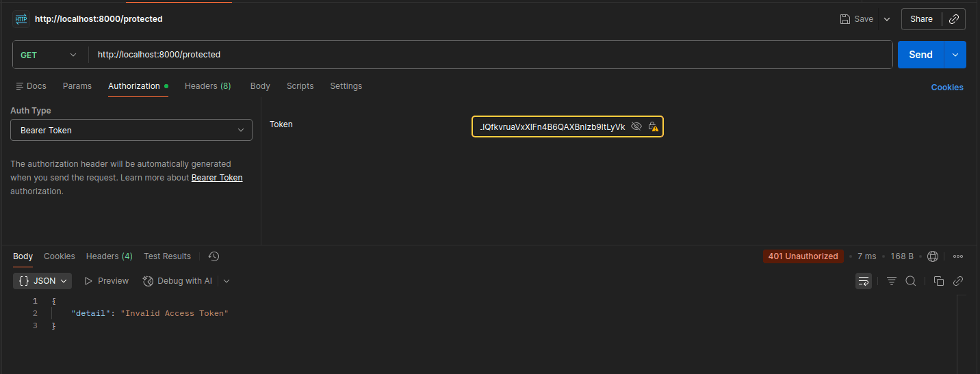Open the Scripts tab
980x374 pixels.
[300, 86]
